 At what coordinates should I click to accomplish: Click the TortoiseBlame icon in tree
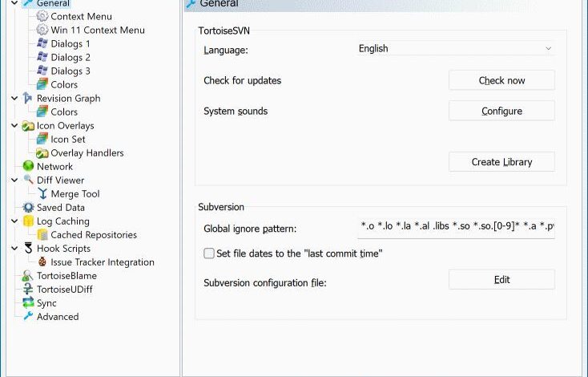pos(28,276)
